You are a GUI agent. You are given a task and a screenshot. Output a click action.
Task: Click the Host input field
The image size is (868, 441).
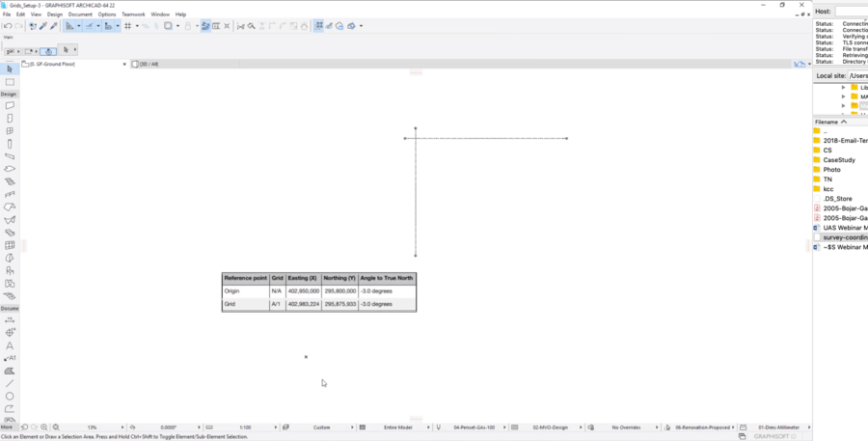851,11
